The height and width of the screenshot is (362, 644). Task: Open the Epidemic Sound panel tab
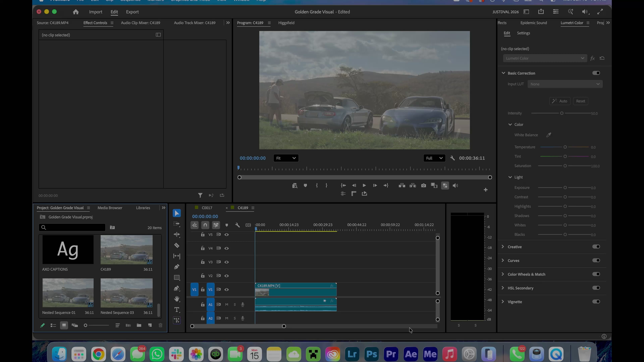[534, 23]
